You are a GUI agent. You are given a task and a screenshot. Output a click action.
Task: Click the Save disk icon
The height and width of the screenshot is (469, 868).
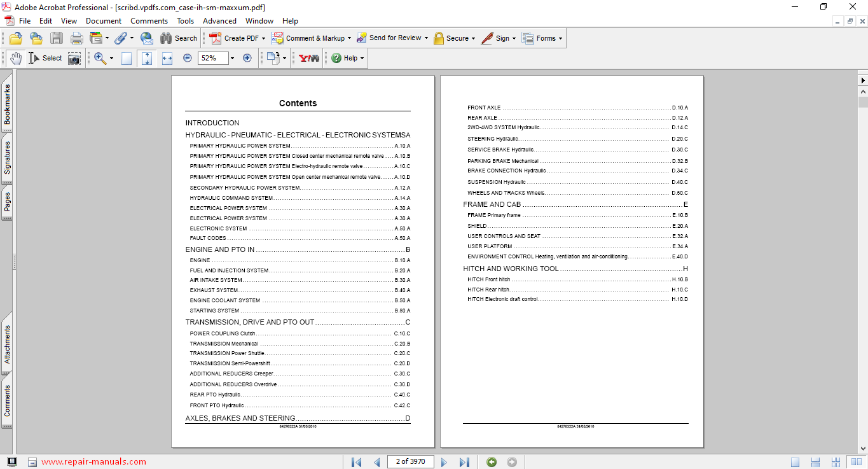pyautogui.click(x=57, y=38)
